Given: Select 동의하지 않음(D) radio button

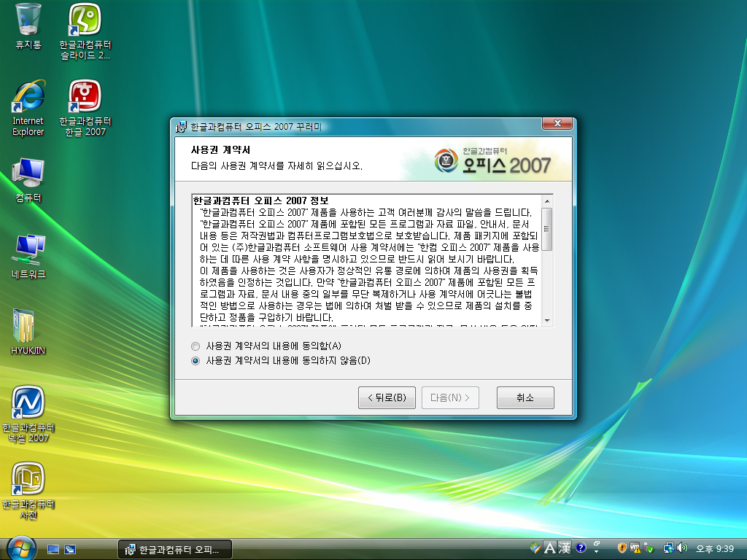Looking at the screenshot, I should 196,361.
